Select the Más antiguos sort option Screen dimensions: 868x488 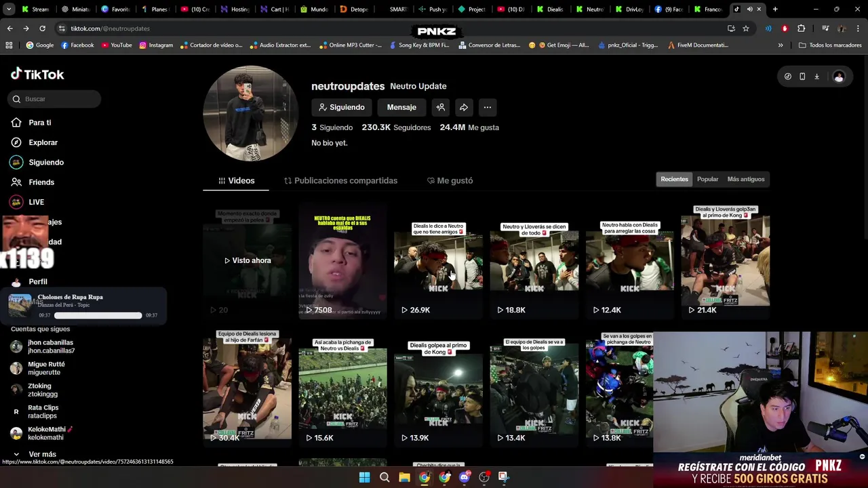click(745, 179)
